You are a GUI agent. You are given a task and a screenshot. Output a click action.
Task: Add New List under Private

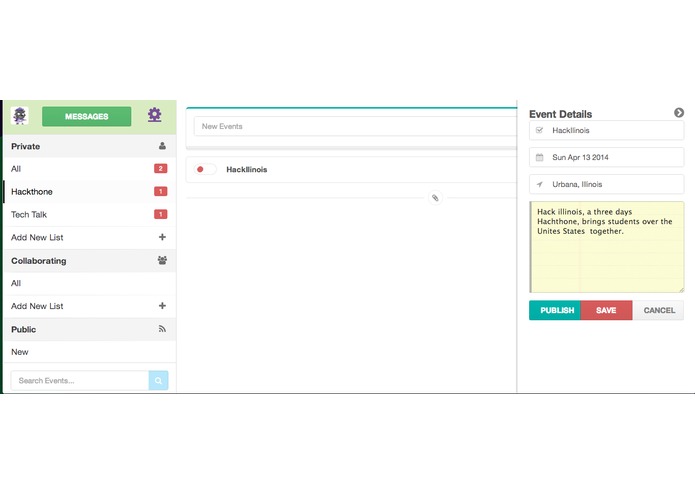point(90,237)
